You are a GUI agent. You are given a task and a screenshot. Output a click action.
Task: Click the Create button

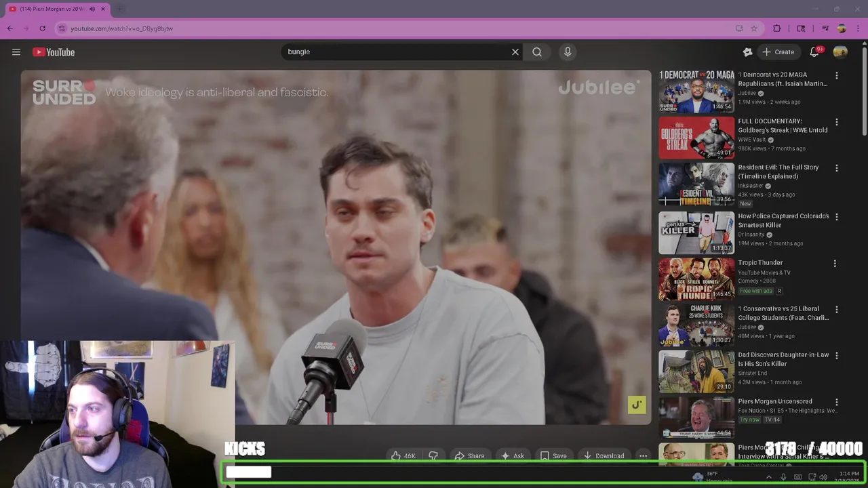(x=778, y=52)
